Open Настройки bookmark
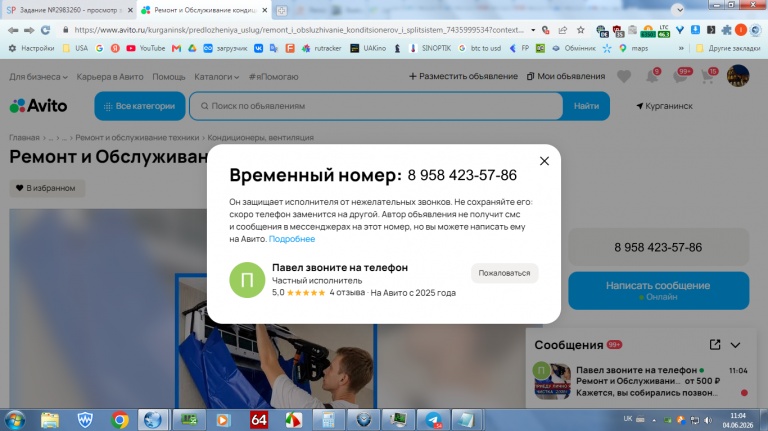The height and width of the screenshot is (431, 768). (32, 48)
